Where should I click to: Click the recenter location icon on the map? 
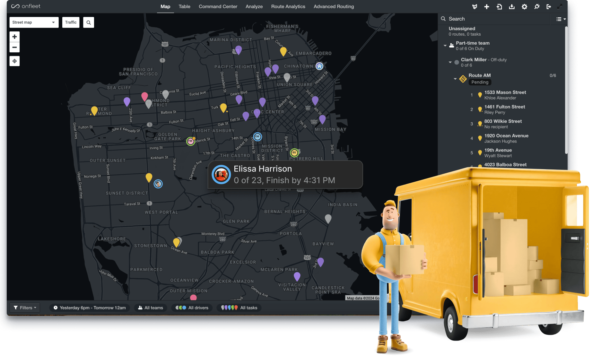point(14,61)
